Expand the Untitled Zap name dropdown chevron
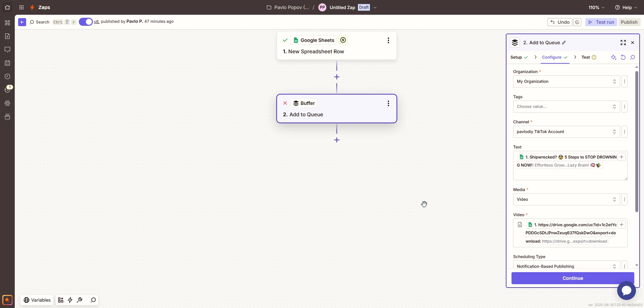Screen dimensions: 644x308 click(x=375, y=7)
